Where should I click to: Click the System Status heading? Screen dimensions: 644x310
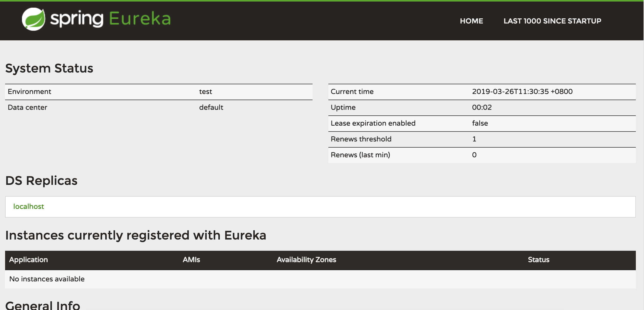50,68
